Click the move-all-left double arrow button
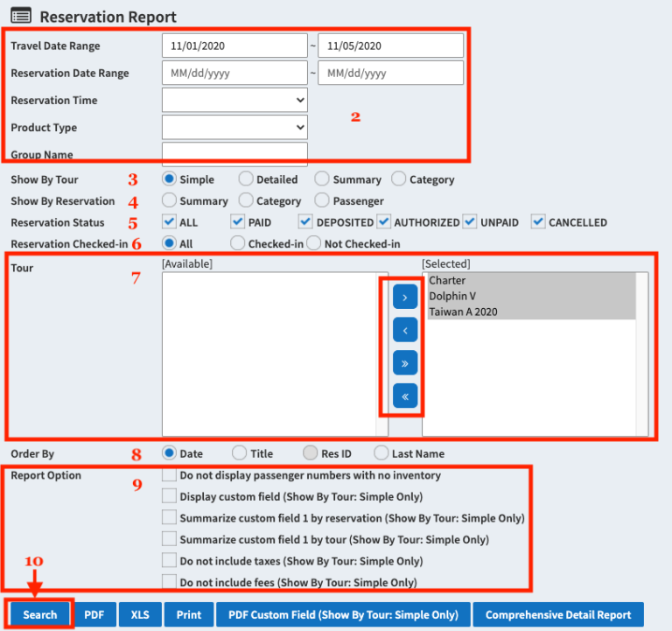 (x=405, y=396)
